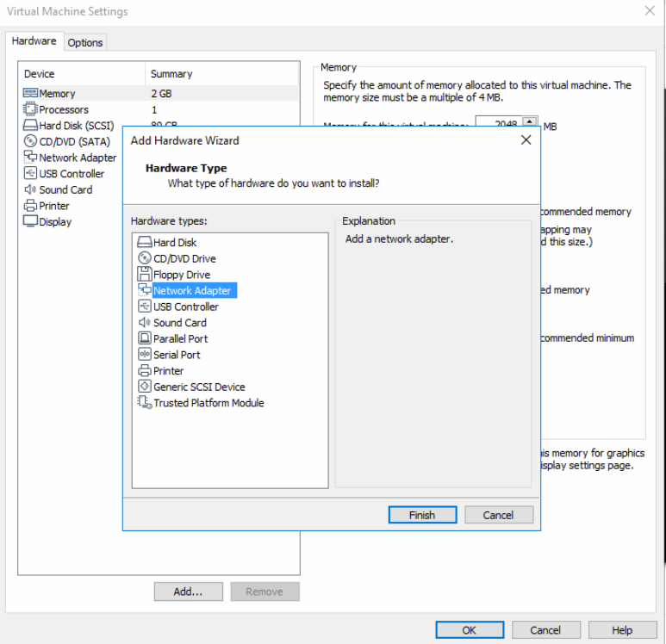Screen dimensions: 666x644
Task: Select "Sound Card" text in hardware types
Action: [180, 323]
